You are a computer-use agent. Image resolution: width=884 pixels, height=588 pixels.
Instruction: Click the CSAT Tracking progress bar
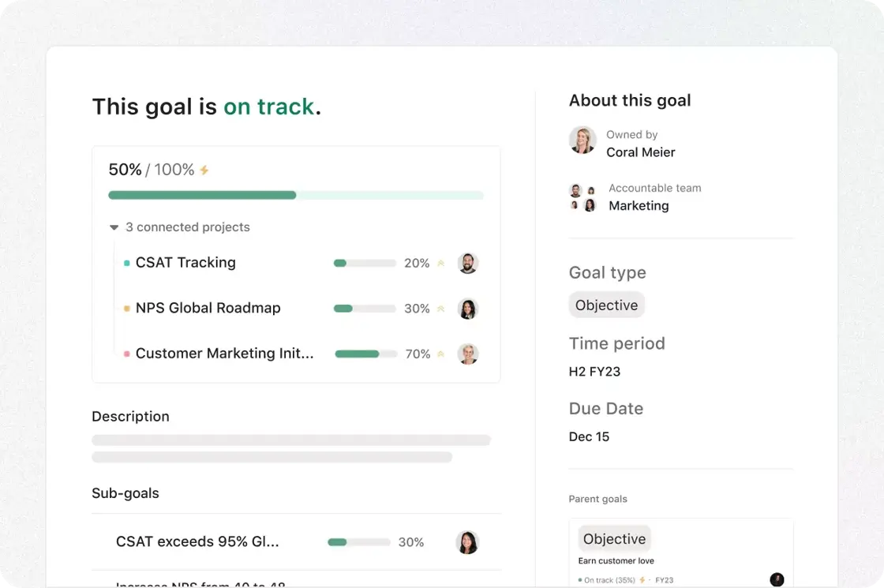pos(365,264)
